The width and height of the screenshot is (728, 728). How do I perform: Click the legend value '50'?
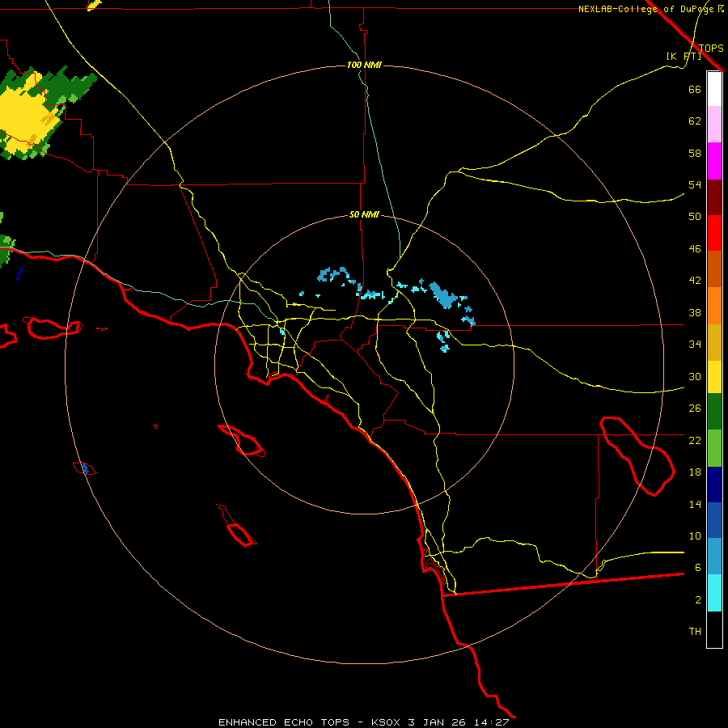(x=695, y=217)
